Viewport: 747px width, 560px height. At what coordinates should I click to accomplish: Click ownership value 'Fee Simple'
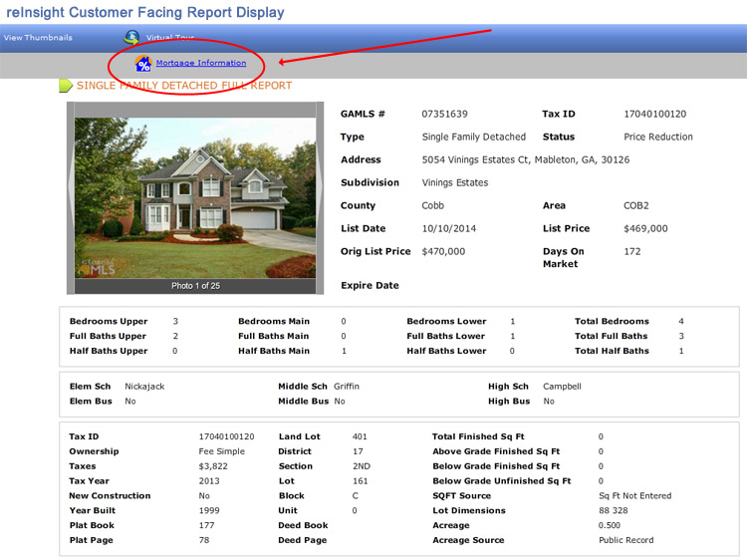pyautogui.click(x=221, y=451)
